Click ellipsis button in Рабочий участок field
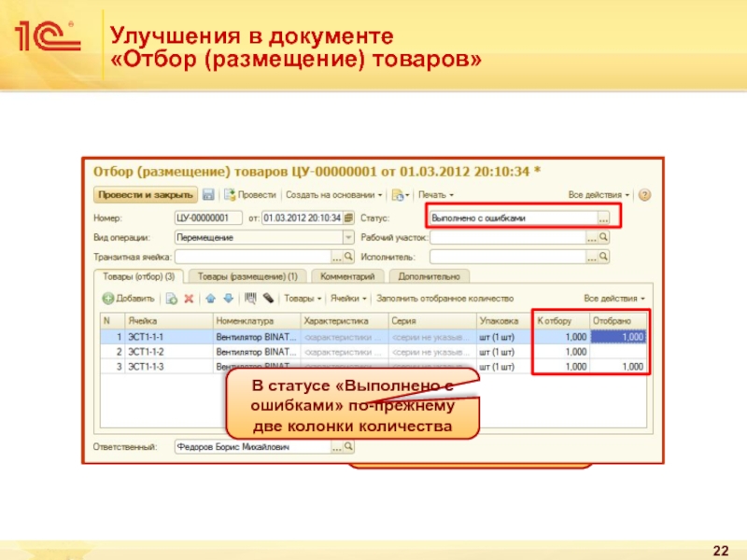Screen dimensions: 747x560 coord(592,237)
